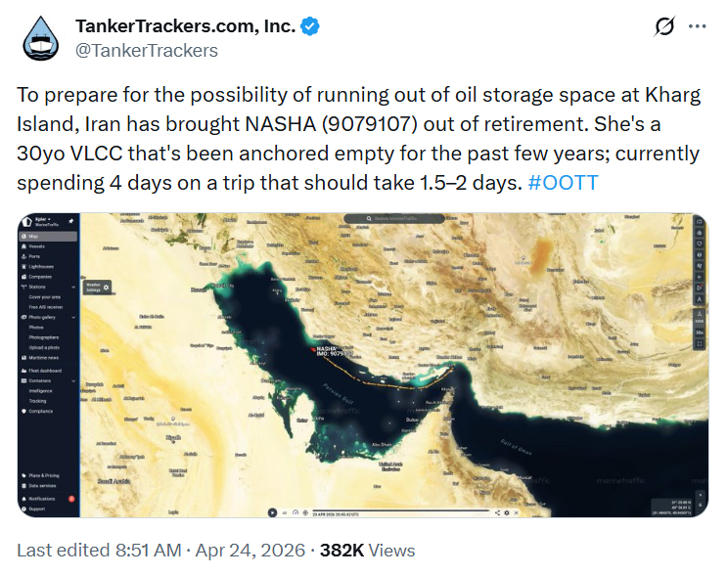Viewport: 728px width, 576px height.
Task: Select Ports in the MarineTraffic sidebar
Action: pos(34,255)
